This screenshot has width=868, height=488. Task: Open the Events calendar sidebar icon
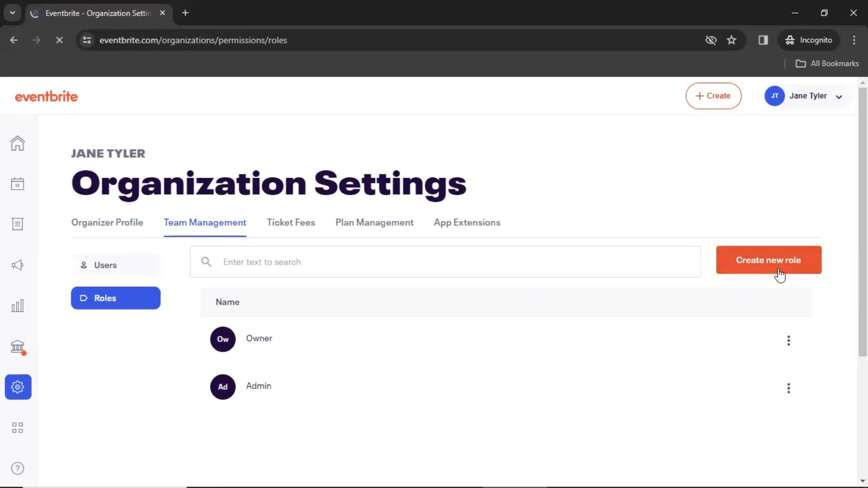18,184
